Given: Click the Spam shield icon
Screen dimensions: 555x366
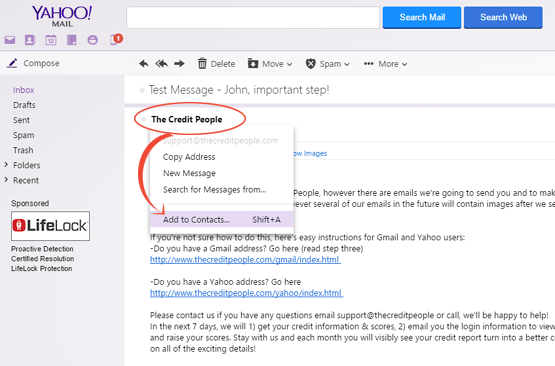Looking at the screenshot, I should [x=310, y=64].
